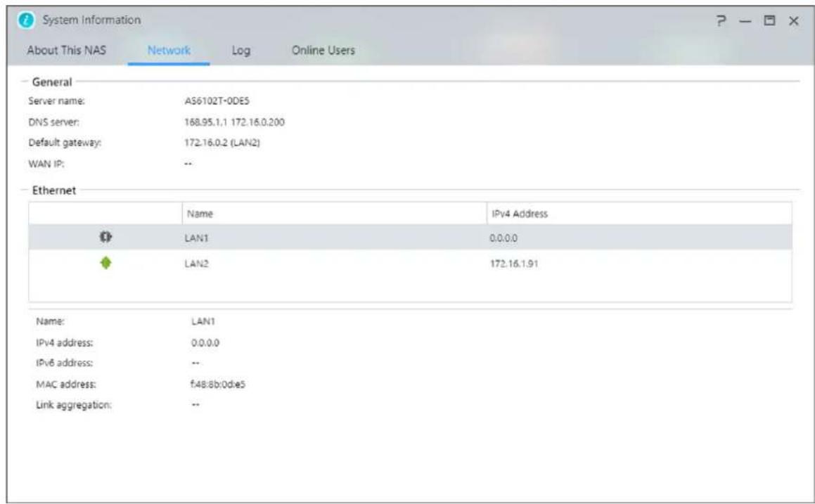The image size is (815, 504).
Task: Click the IPv4 Address column header
Action: (x=518, y=213)
